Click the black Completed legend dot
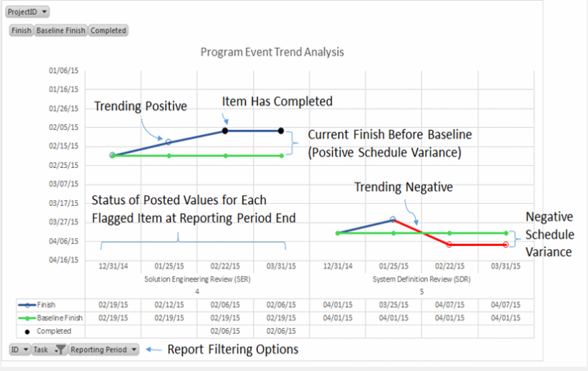 [26, 330]
